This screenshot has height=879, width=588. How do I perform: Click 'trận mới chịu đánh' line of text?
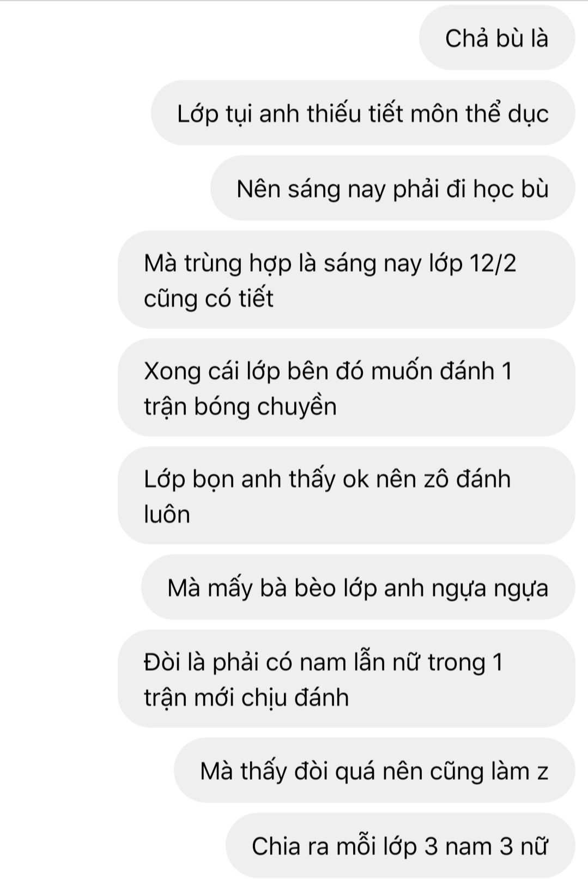tap(246, 699)
